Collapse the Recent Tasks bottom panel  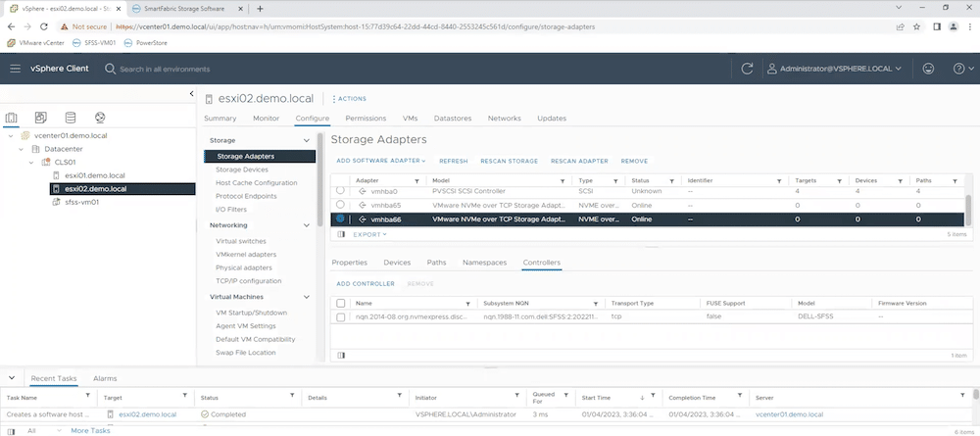tap(11, 378)
